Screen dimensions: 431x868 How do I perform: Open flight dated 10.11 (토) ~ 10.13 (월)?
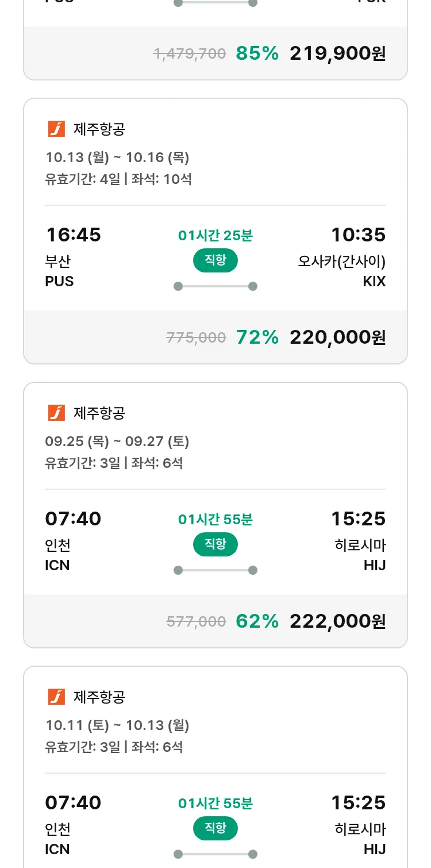[117, 725]
